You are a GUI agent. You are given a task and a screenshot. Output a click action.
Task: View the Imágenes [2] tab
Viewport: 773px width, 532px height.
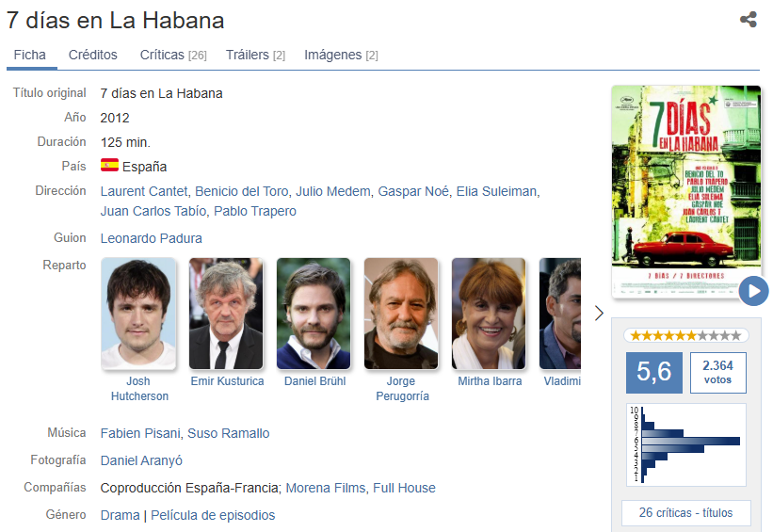[341, 55]
